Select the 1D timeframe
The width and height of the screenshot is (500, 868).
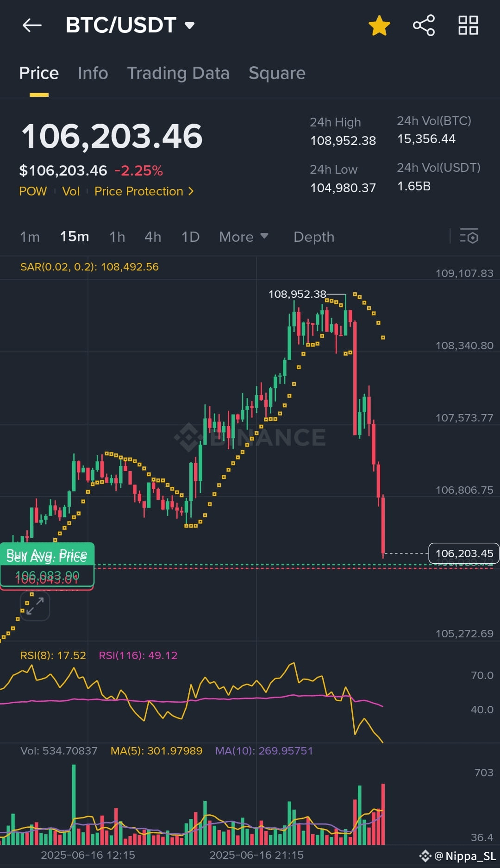(x=190, y=237)
